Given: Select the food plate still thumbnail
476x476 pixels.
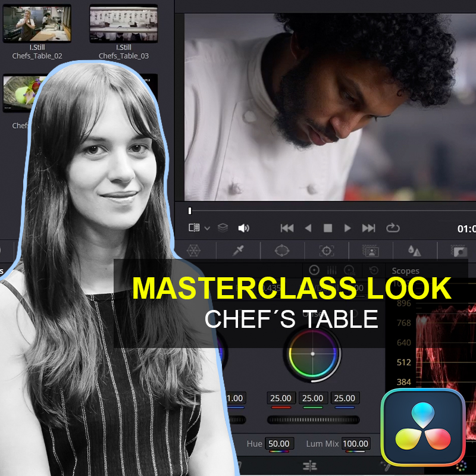Looking at the screenshot, I should pos(23,93).
